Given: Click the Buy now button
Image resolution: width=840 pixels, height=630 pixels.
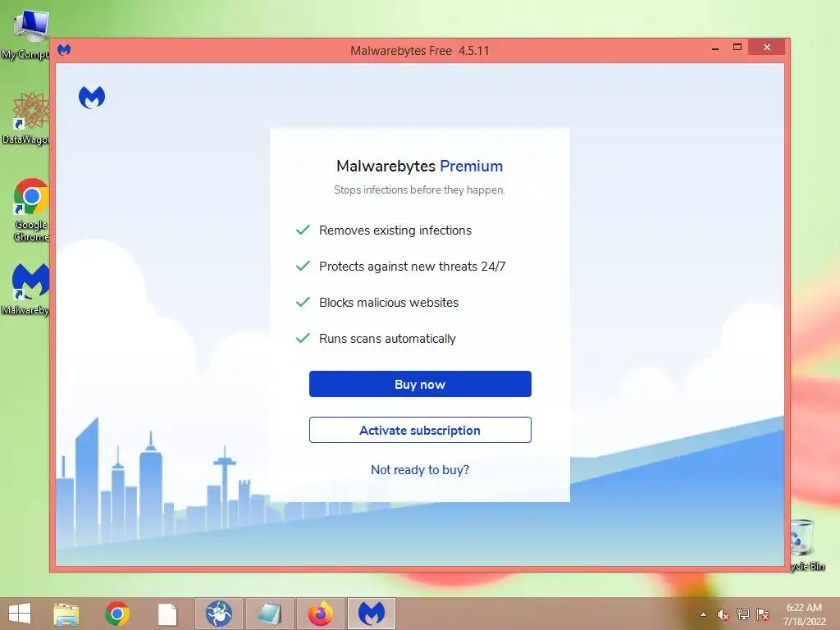Looking at the screenshot, I should pyautogui.click(x=420, y=384).
